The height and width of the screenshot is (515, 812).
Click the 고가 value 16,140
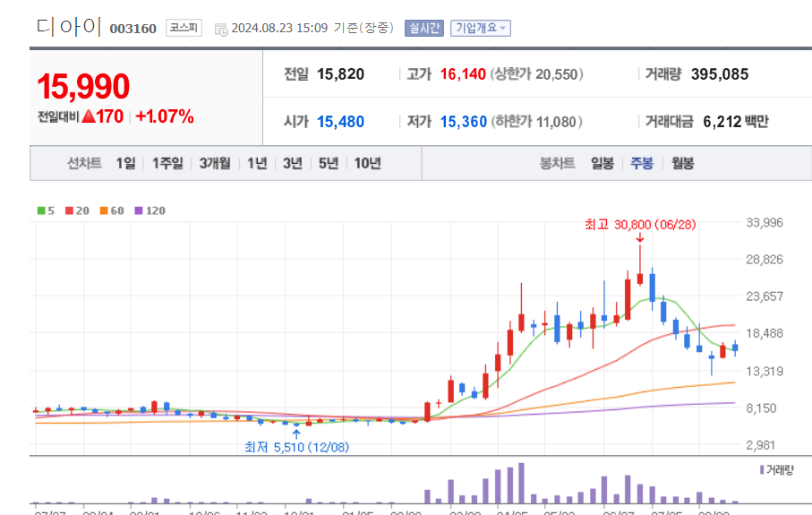pyautogui.click(x=463, y=74)
